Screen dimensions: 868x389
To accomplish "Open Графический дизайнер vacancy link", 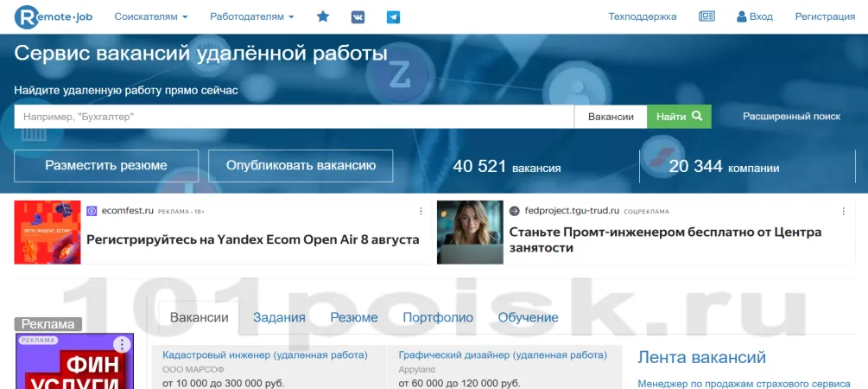I will tap(503, 354).
